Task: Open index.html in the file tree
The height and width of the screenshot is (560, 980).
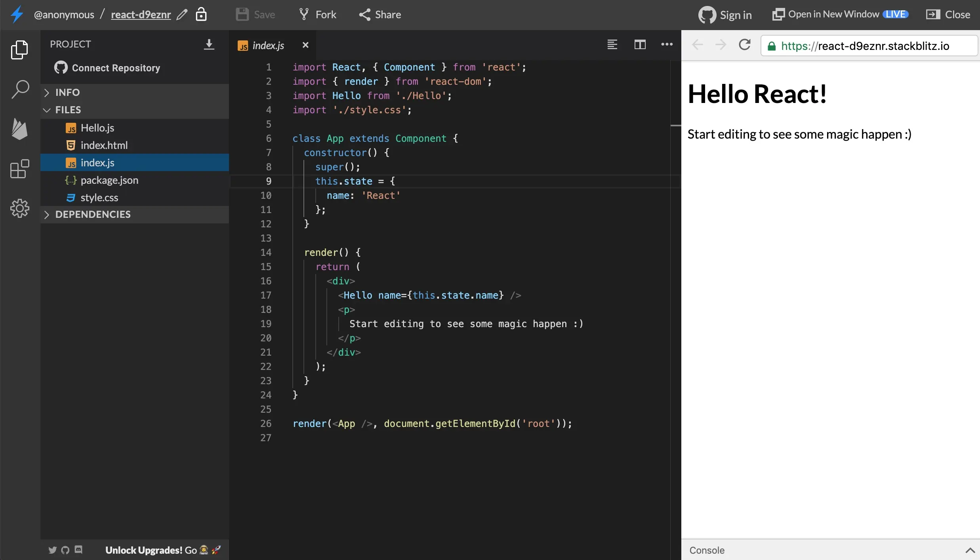Action: [135, 145]
